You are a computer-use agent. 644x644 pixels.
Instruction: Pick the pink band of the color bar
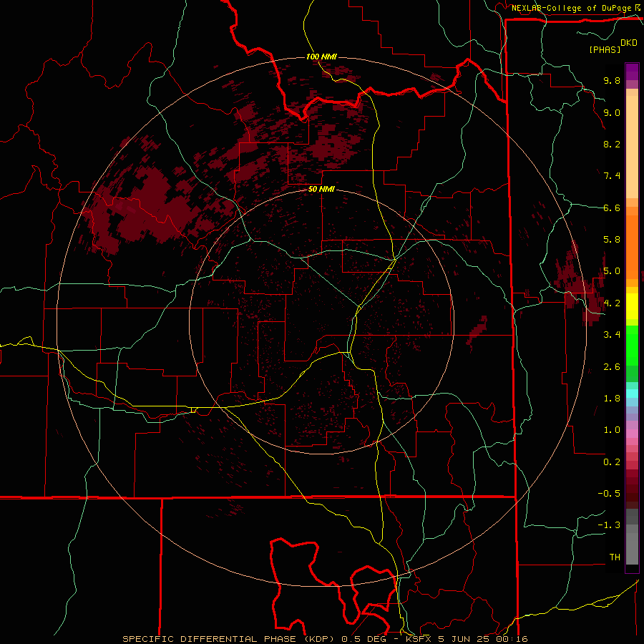click(x=632, y=434)
